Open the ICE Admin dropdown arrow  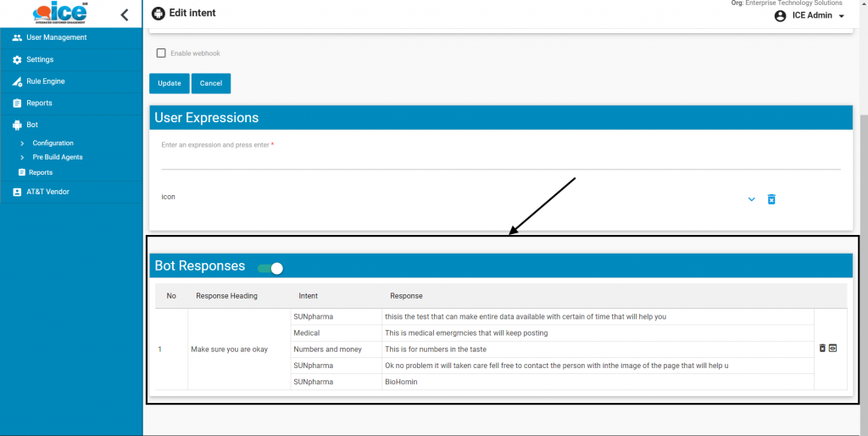[x=842, y=16]
